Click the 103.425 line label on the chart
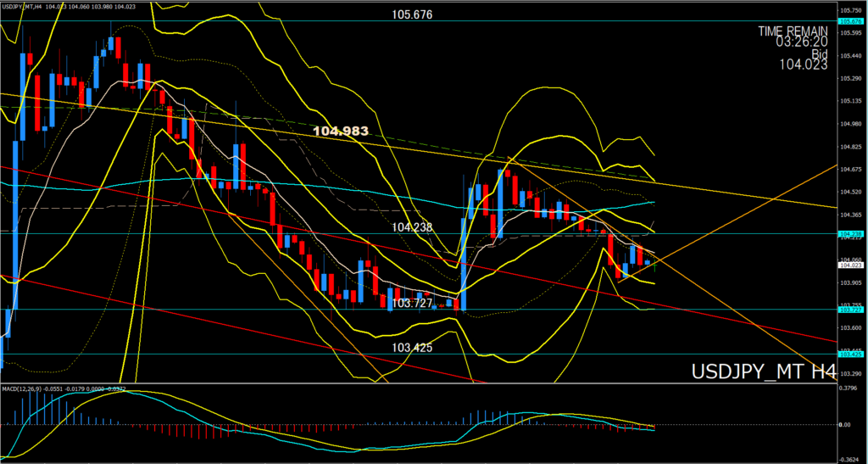This screenshot has height=464, width=868. (x=412, y=348)
